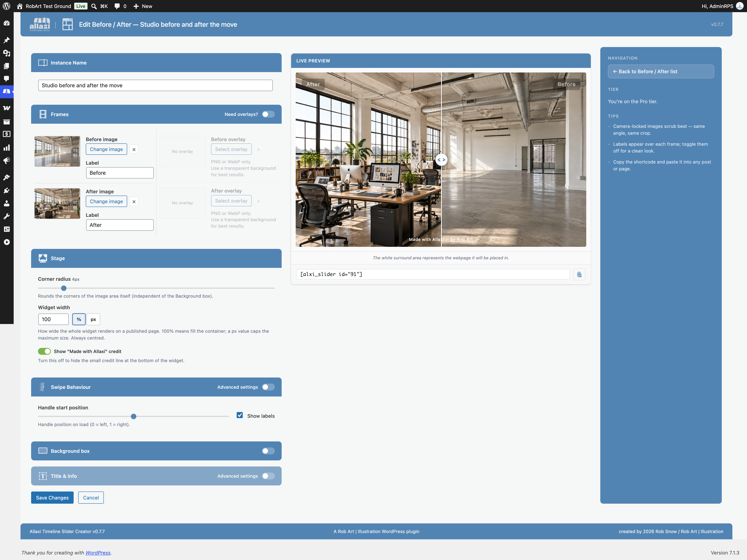Open Posts via the pin icon
The image size is (747, 560).
[6, 40]
